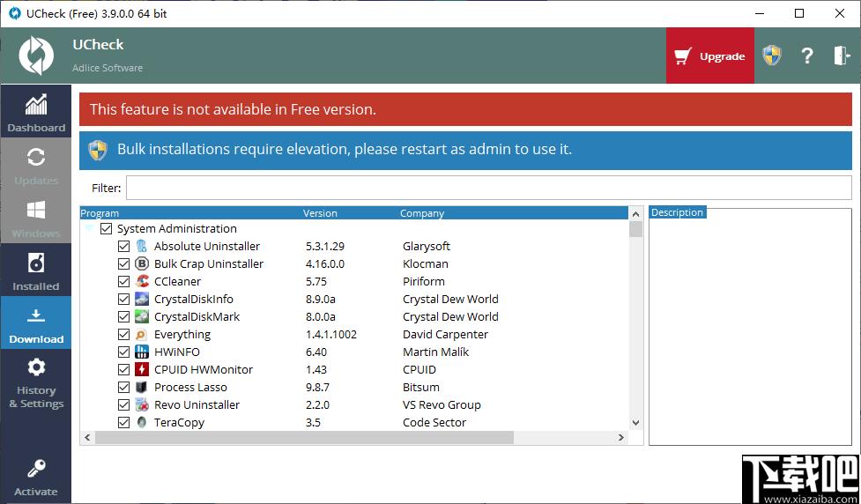
Task: Select Everything version 1.4.1.1002
Action: click(x=331, y=334)
